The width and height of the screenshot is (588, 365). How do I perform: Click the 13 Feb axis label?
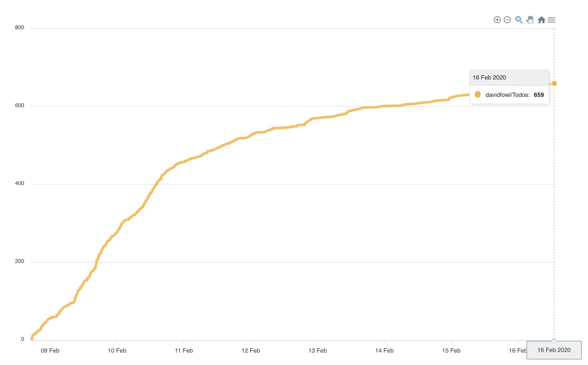(x=317, y=350)
